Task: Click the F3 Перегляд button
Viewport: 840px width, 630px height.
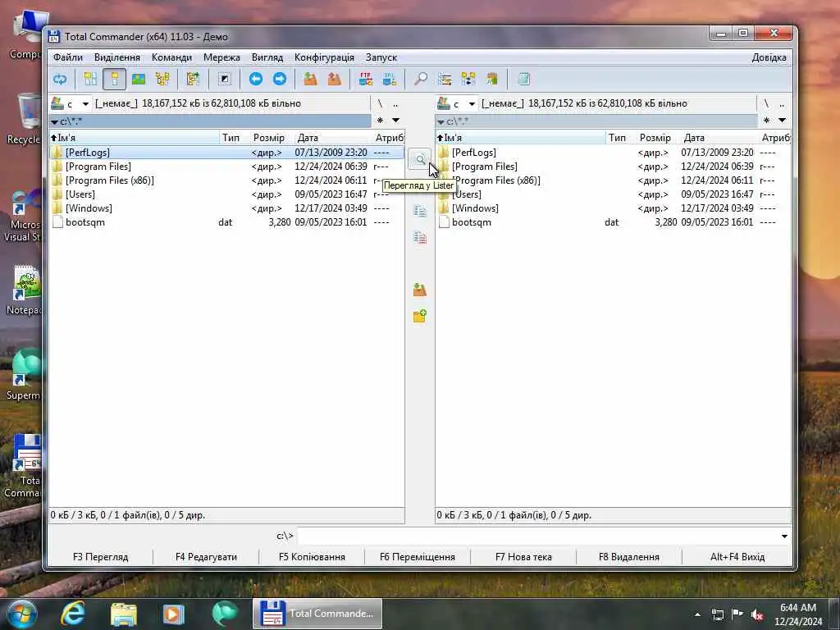Action: click(101, 557)
